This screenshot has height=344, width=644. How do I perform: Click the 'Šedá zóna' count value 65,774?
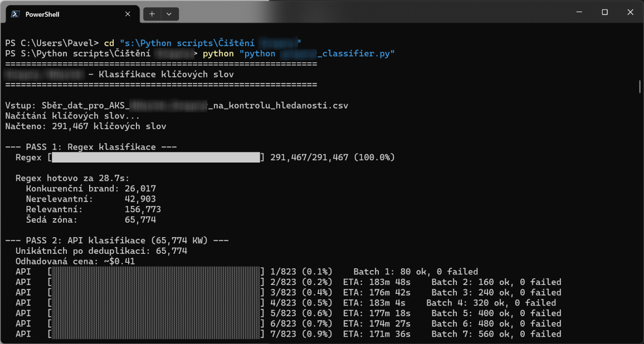point(140,220)
